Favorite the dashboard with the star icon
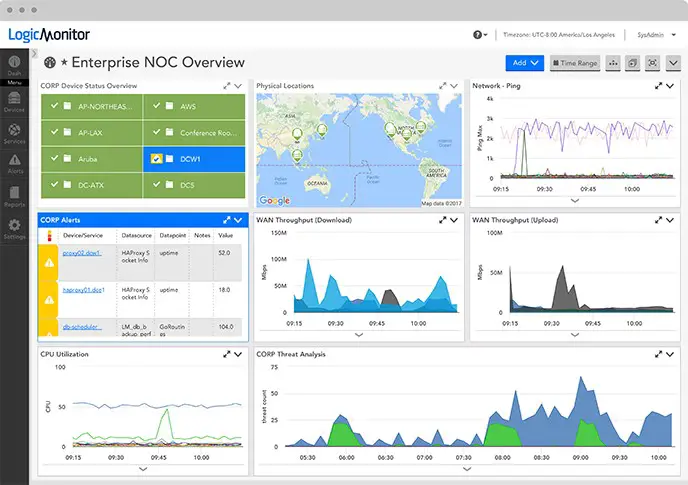 click(x=64, y=63)
